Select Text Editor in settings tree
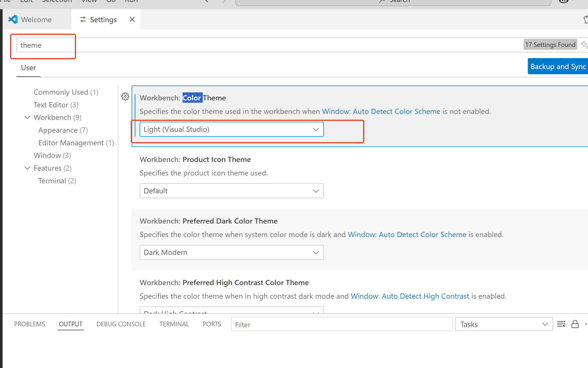588x368 pixels. 56,105
